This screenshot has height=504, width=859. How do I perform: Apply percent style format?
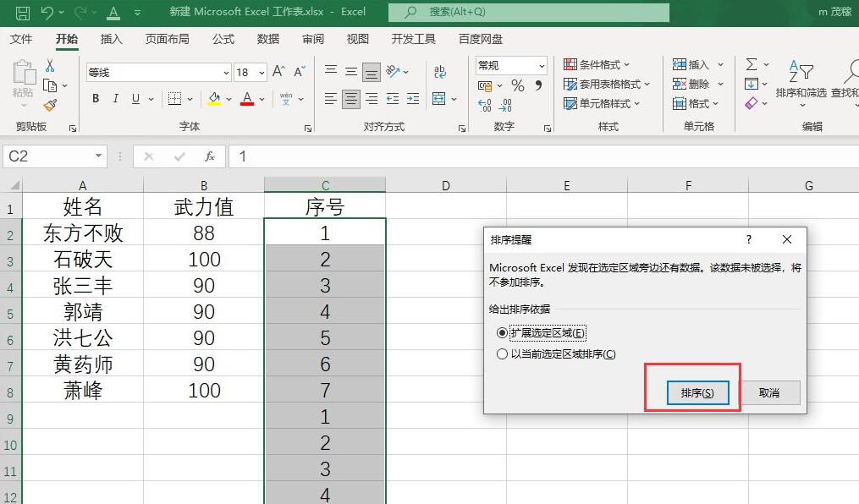pyautogui.click(x=518, y=85)
